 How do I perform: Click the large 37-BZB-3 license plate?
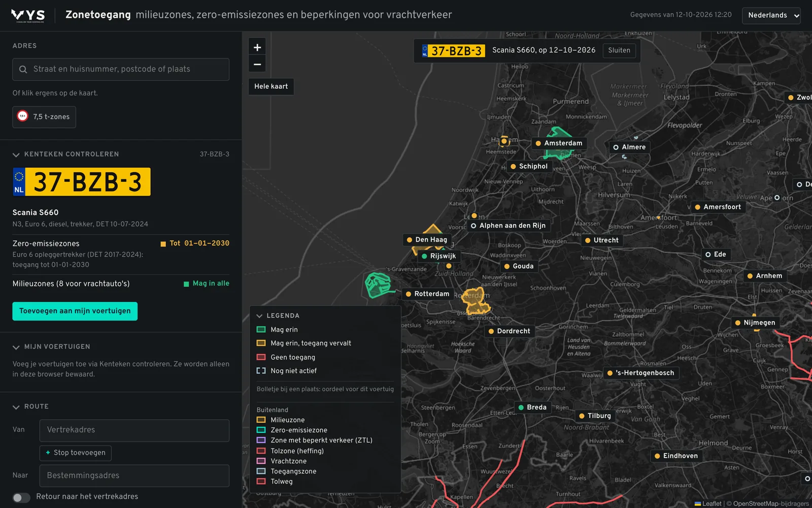[82, 182]
